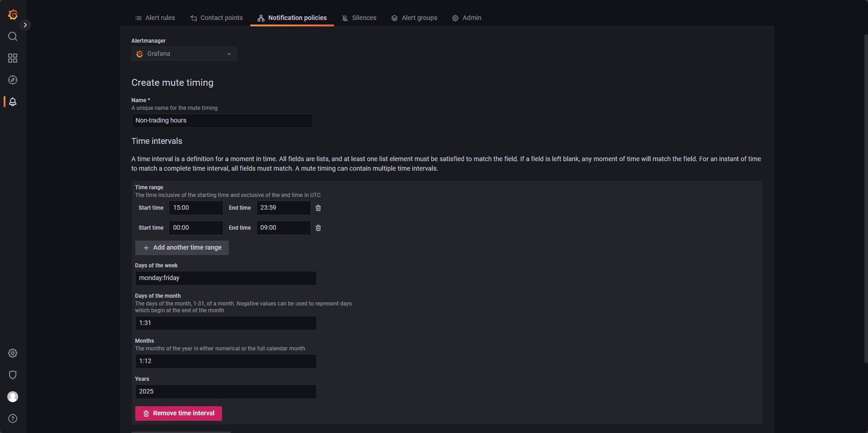Open the user profile avatar
868x433 pixels.
pos(12,397)
